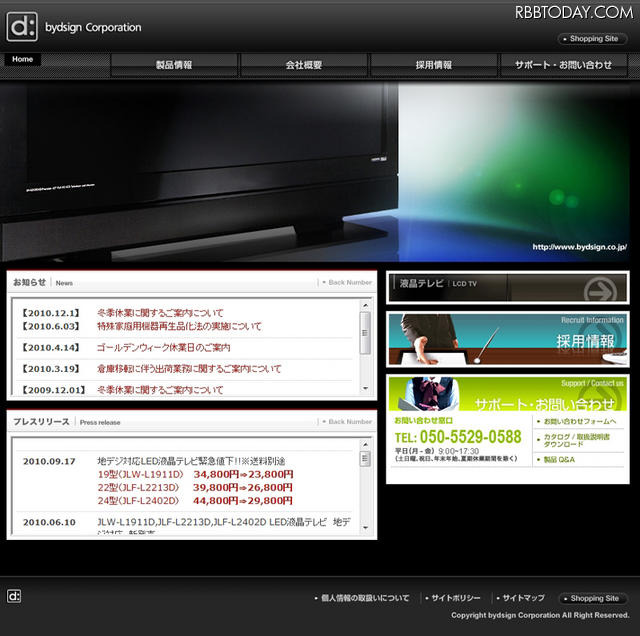Click the Press release list up arrow
640x636 pixels.
(365, 445)
